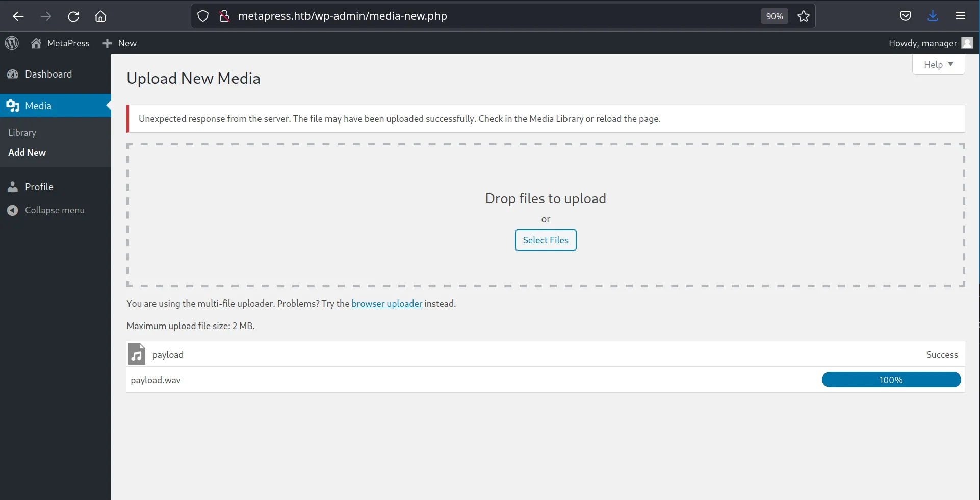Open the tracking protection shield icon
This screenshot has width=980, height=500.
click(203, 16)
